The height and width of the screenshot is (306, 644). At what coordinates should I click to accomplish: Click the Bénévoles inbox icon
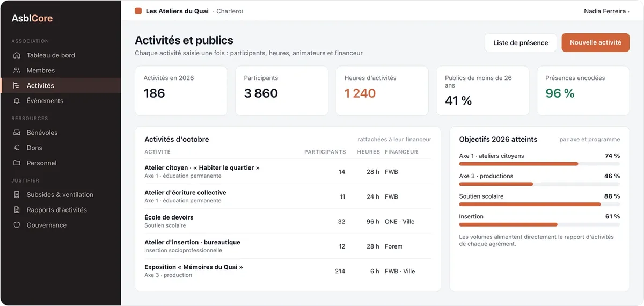click(17, 133)
